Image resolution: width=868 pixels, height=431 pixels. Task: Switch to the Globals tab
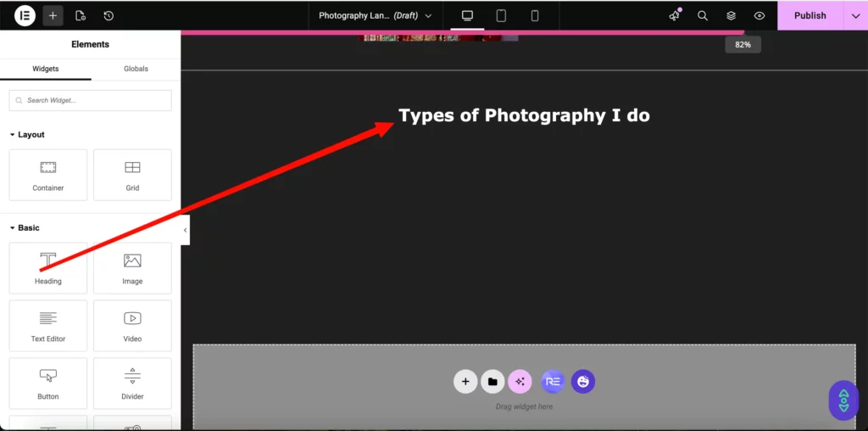coord(136,69)
